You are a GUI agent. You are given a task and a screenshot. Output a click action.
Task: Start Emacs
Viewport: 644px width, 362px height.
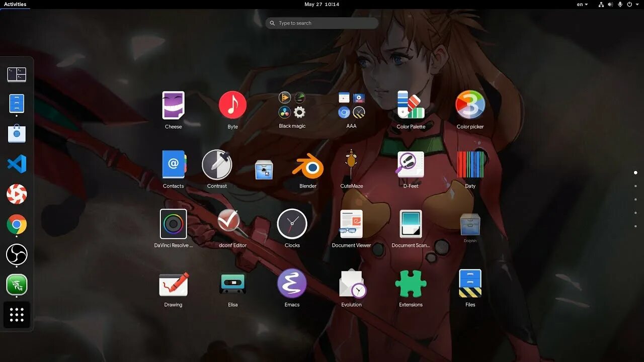[x=292, y=283]
